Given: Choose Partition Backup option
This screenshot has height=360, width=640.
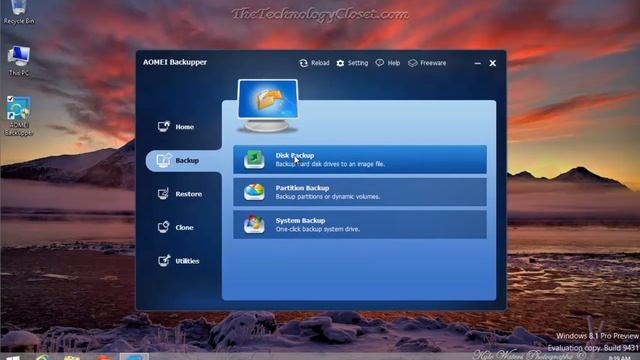Looking at the screenshot, I should coord(360,192).
